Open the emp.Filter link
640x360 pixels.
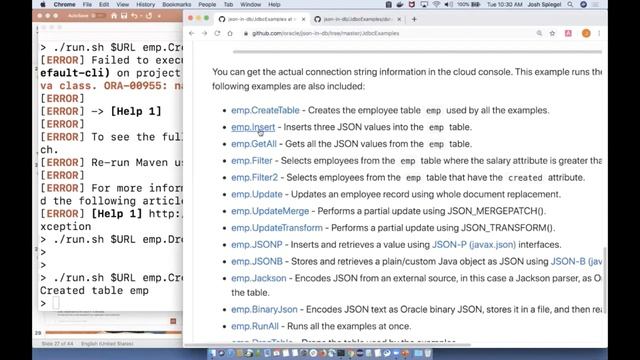[x=252, y=160]
